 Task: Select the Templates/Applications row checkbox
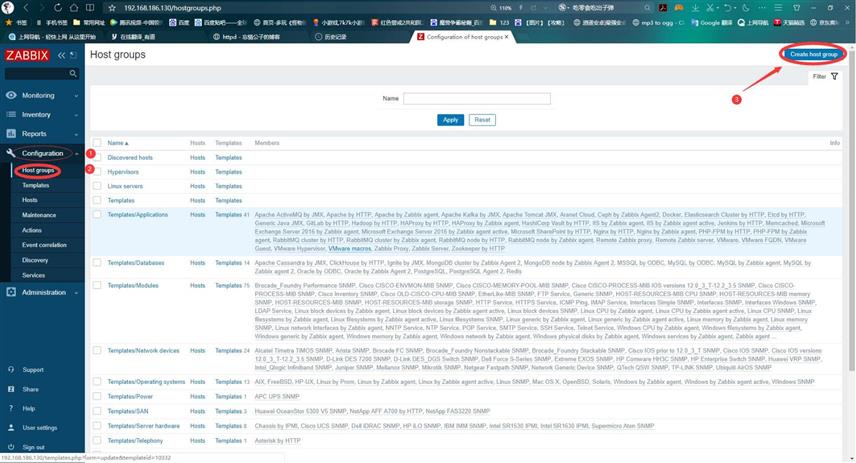click(97, 215)
